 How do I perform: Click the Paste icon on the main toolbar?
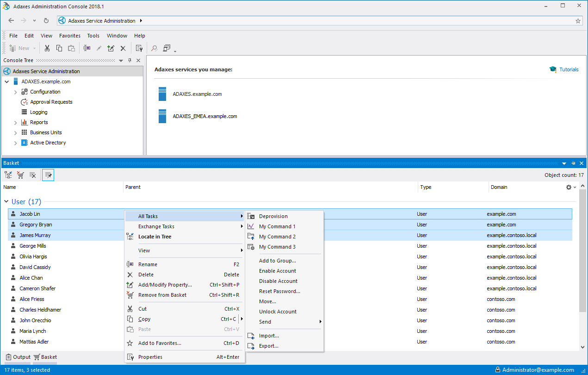click(x=71, y=48)
